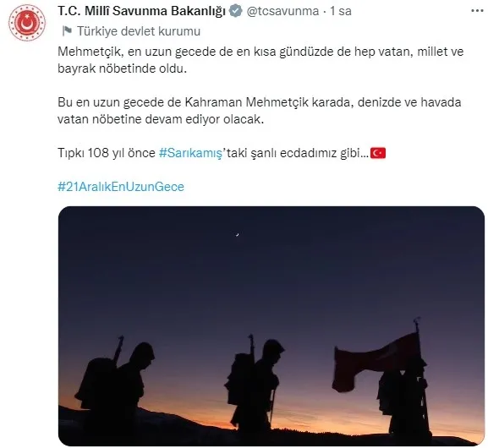This screenshot has width=488, height=448.
Task: Click the waving flag in the photo
Action: click(x=376, y=361)
